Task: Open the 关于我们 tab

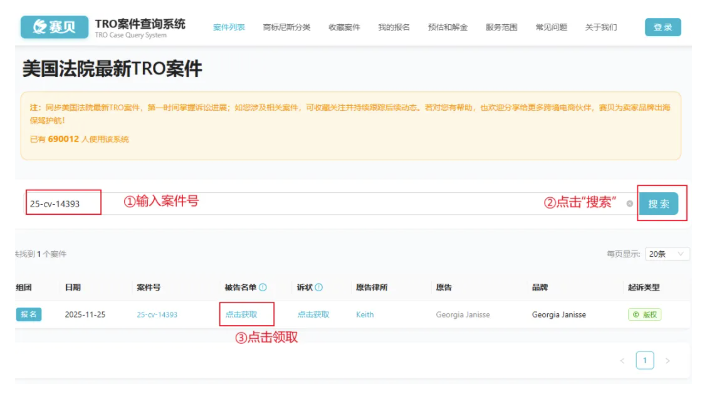Action: 601,27
